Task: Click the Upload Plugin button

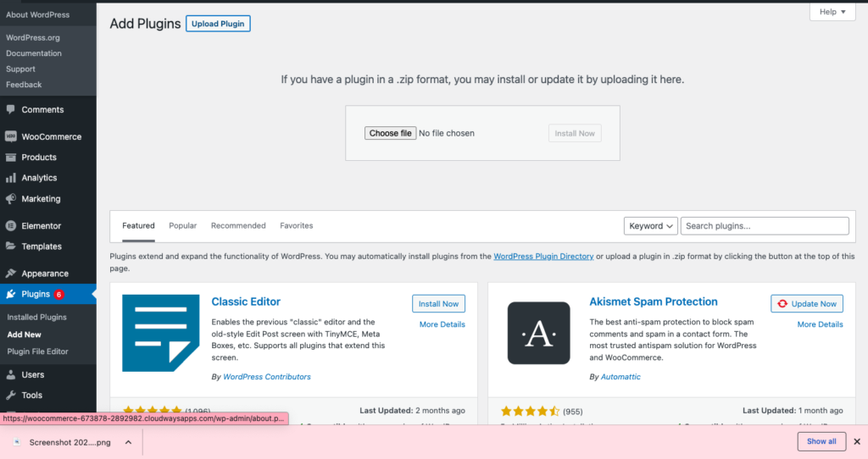Action: pyautogui.click(x=218, y=24)
